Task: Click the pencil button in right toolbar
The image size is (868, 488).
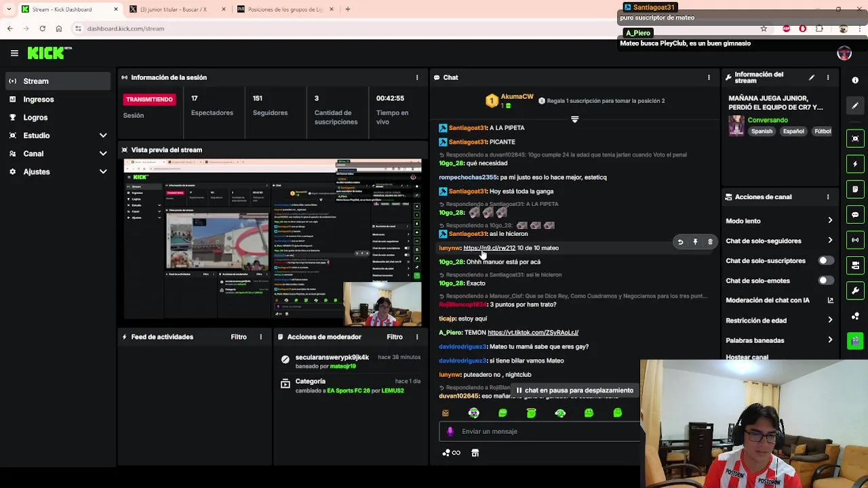Action: [855, 106]
